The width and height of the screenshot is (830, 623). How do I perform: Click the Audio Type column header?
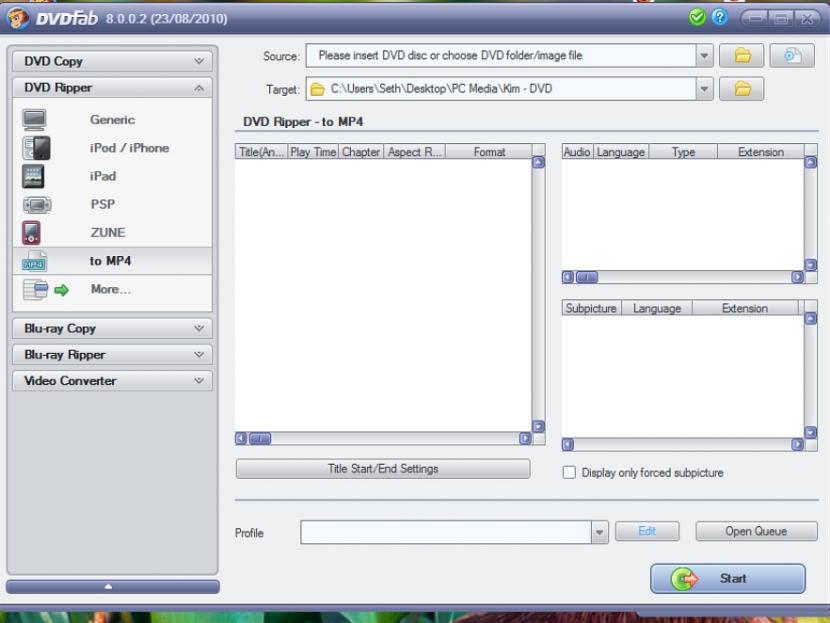[x=683, y=152]
